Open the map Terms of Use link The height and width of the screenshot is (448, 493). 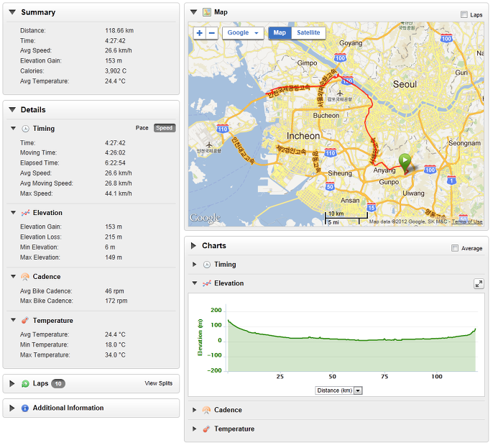[467, 221]
